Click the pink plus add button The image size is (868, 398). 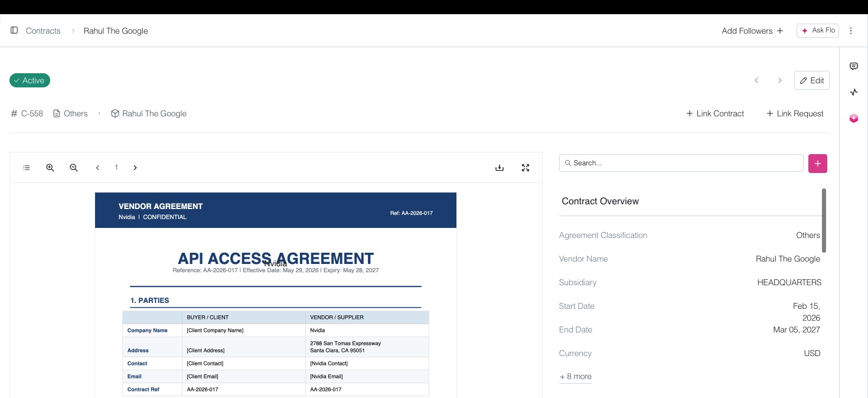tap(818, 164)
